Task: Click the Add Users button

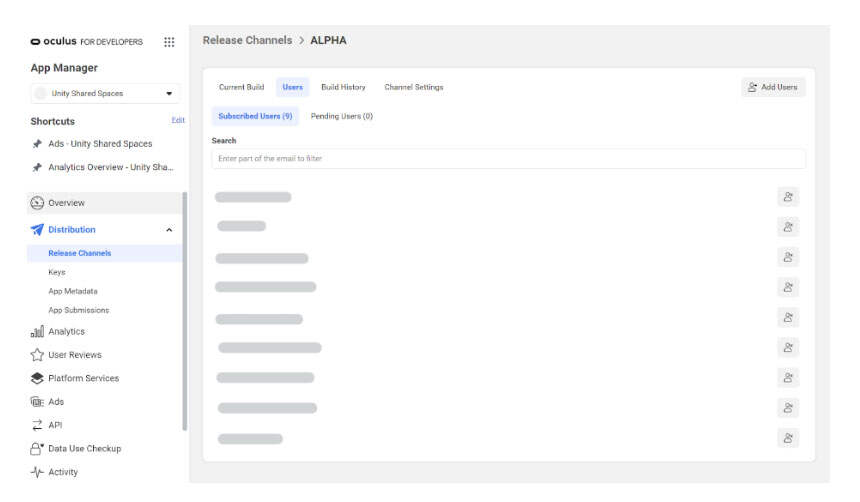Action: (x=773, y=87)
